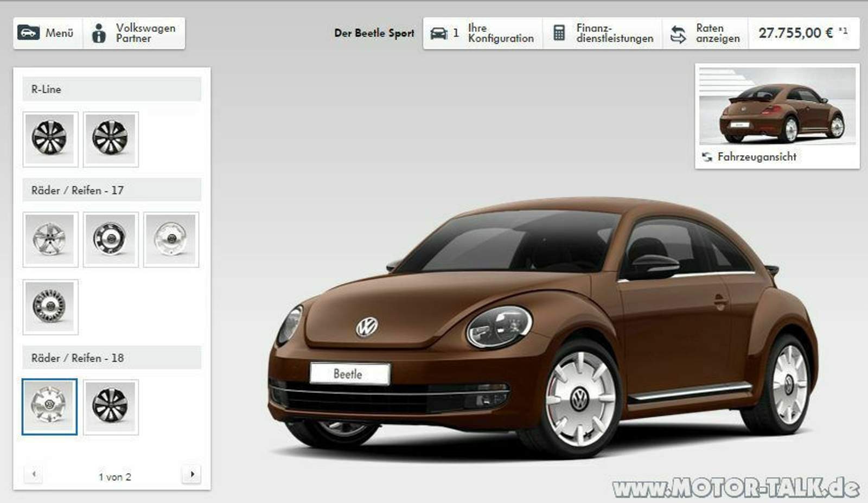The image size is (868, 503).
Task: Choose third 17-inch white disc wheel
Action: pos(171,239)
